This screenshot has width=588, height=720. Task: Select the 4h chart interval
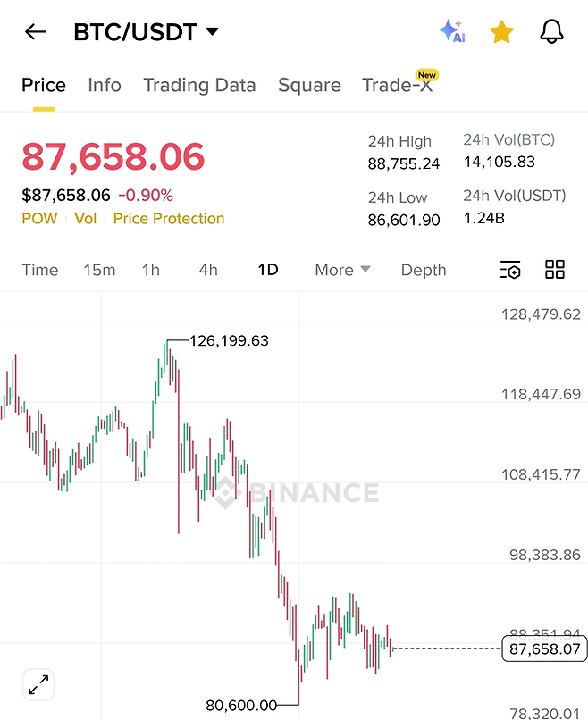pyautogui.click(x=208, y=270)
